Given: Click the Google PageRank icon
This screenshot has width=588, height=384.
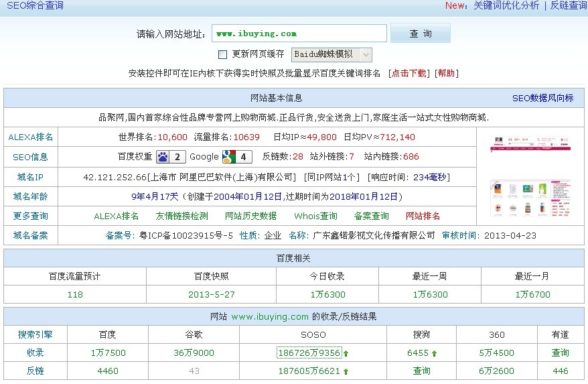Looking at the screenshot, I should [237, 157].
